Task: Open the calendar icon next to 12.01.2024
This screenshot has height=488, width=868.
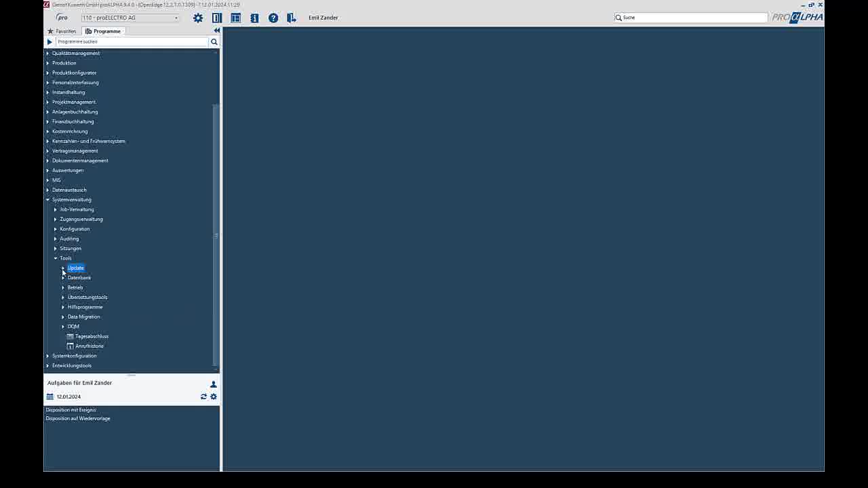Action: pos(50,396)
